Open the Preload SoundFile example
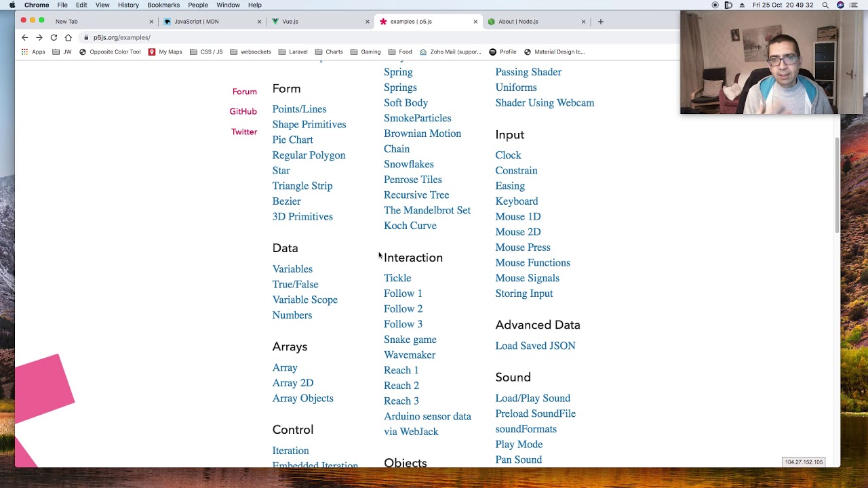 [x=535, y=413]
